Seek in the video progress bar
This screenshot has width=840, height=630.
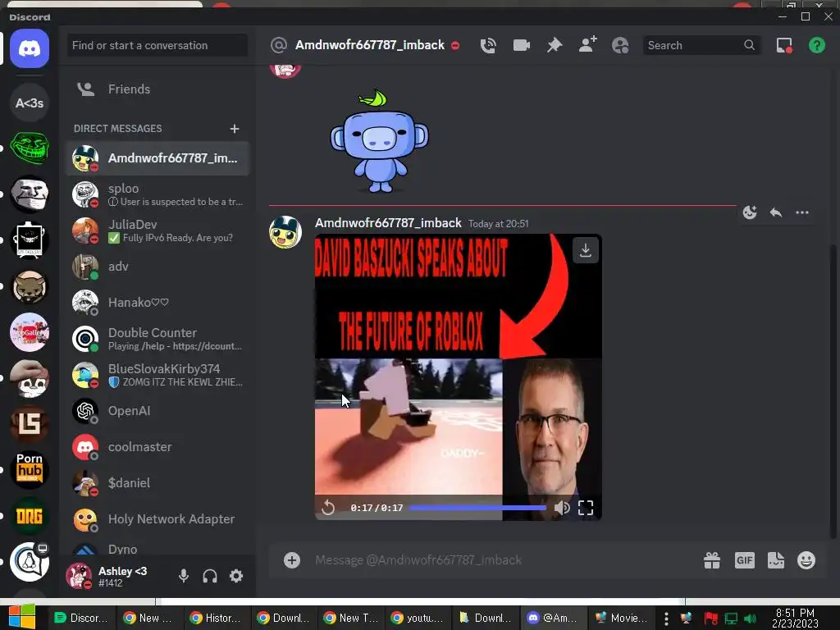tap(478, 507)
